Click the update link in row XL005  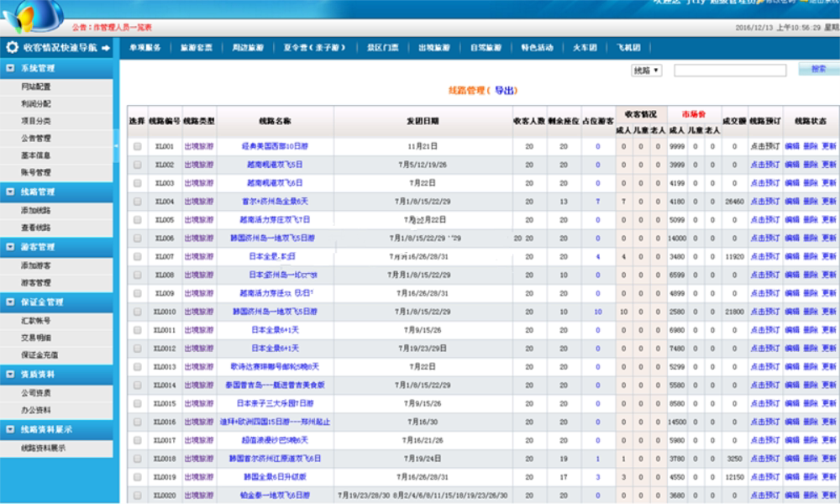coord(829,220)
